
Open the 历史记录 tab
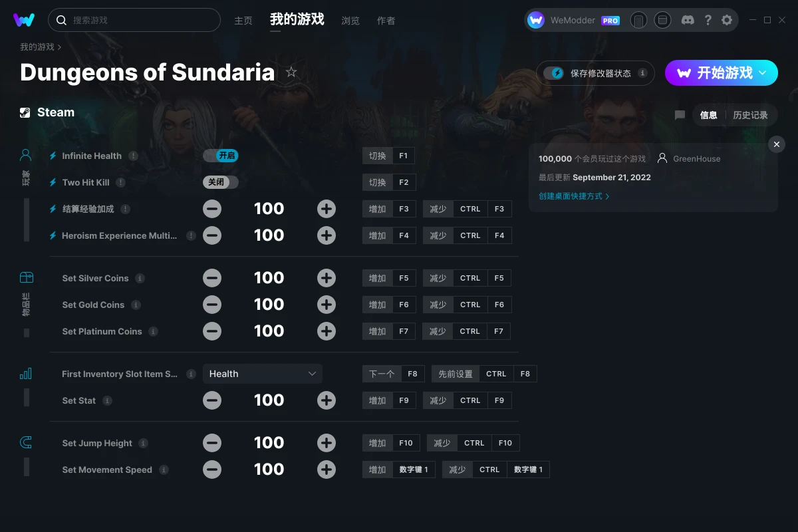(x=750, y=115)
